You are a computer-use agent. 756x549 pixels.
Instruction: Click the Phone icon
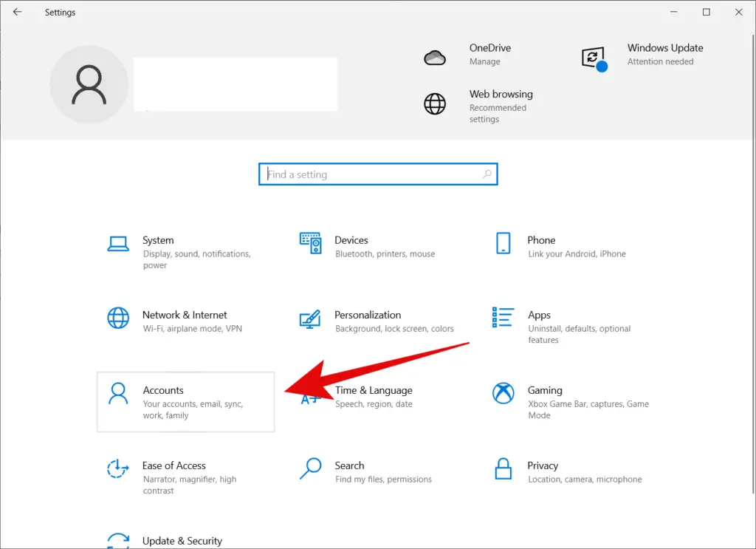pos(503,242)
